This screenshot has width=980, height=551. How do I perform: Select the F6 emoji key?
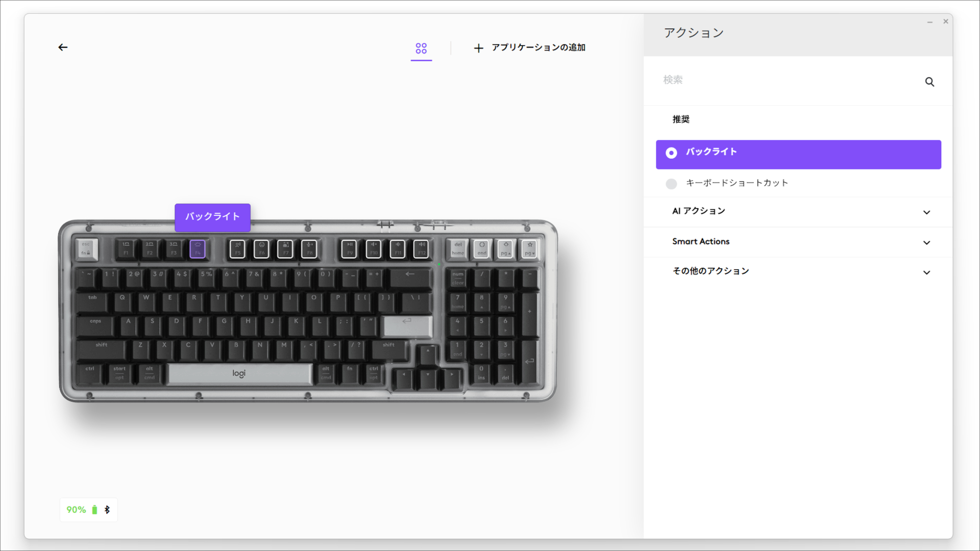[x=261, y=249]
